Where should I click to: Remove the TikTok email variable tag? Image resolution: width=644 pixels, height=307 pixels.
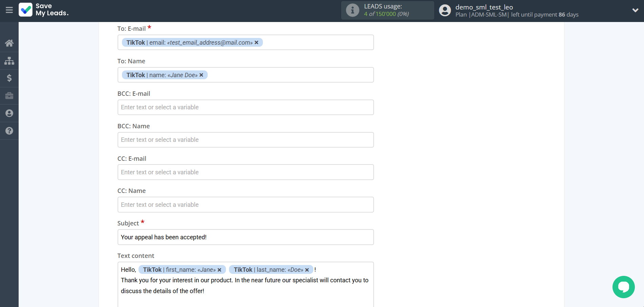click(x=256, y=43)
